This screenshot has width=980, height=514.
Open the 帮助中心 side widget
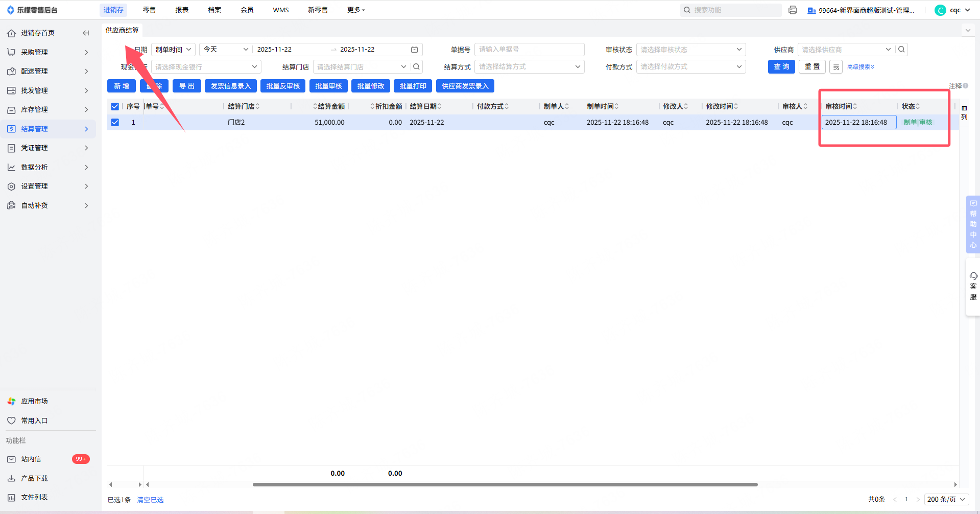[973, 224]
